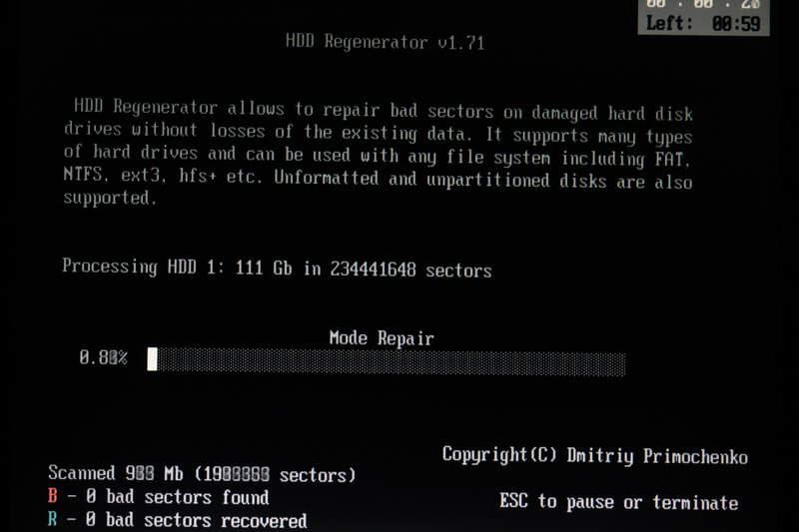This screenshot has height=532, width=799.
Task: Click the word 'supported.' ending the description
Action: pos(110,198)
